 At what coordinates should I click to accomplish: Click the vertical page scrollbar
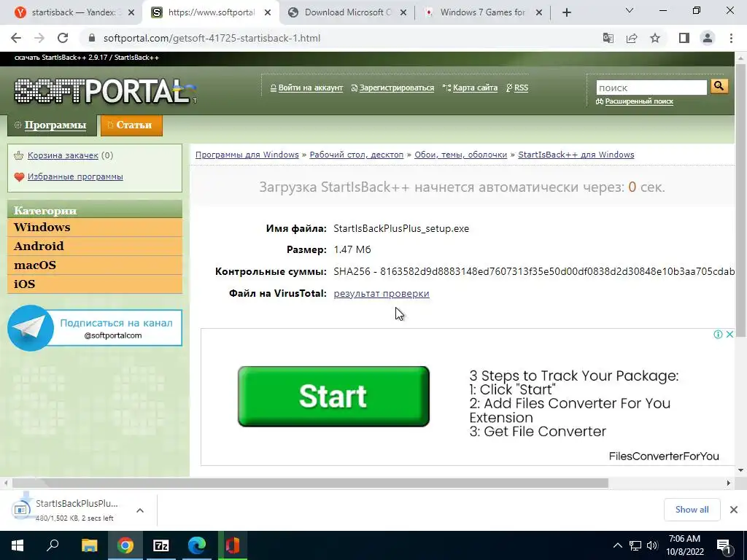tap(741, 200)
